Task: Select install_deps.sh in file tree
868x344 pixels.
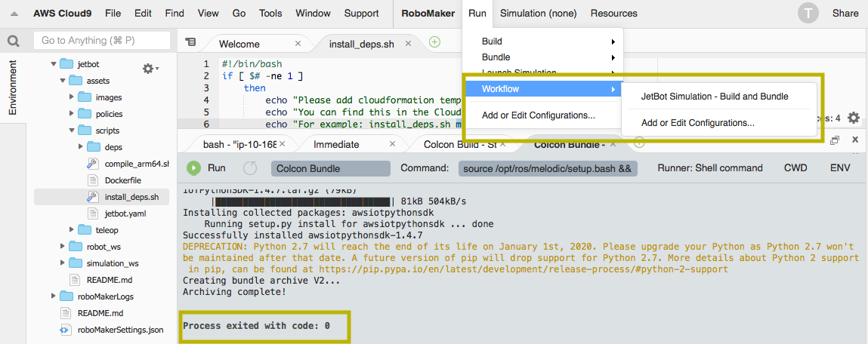Action: pyautogui.click(x=131, y=197)
